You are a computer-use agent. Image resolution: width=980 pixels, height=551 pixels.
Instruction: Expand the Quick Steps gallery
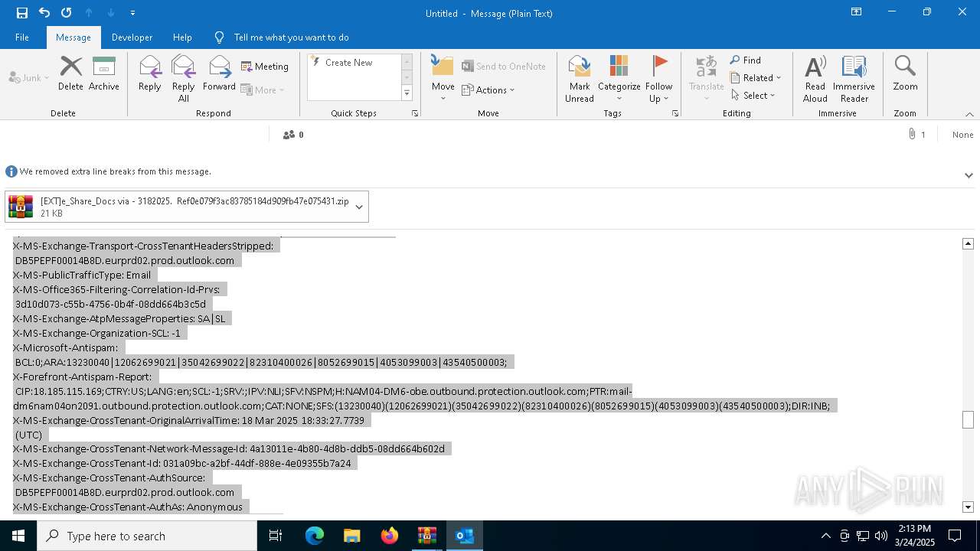[x=407, y=93]
